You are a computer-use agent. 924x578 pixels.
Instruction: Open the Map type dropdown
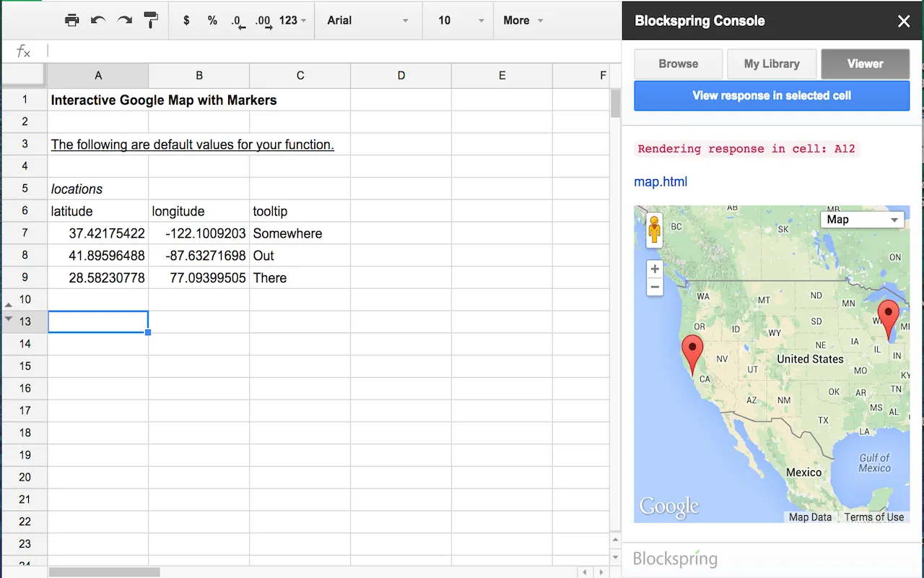[863, 220]
